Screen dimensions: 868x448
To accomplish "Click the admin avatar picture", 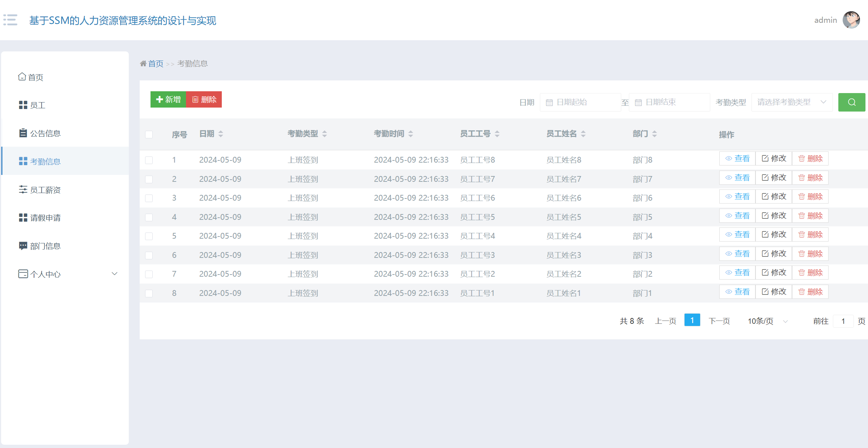I will (x=851, y=20).
